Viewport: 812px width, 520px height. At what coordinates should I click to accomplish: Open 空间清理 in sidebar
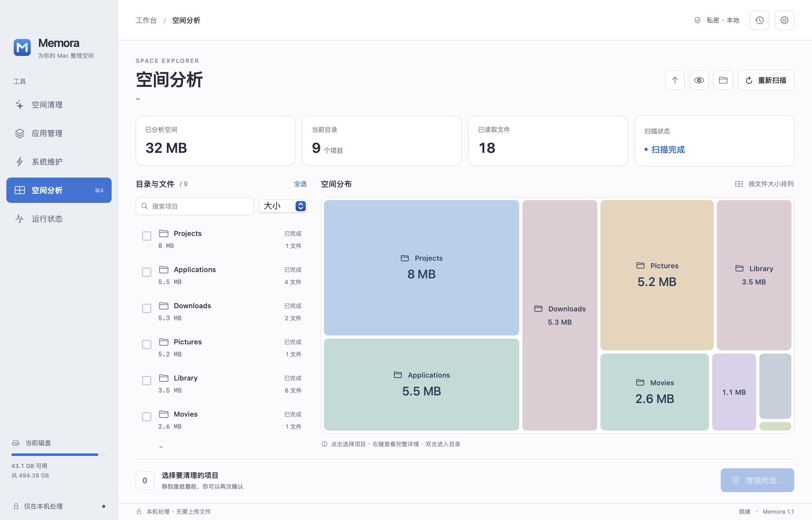pyautogui.click(x=59, y=105)
